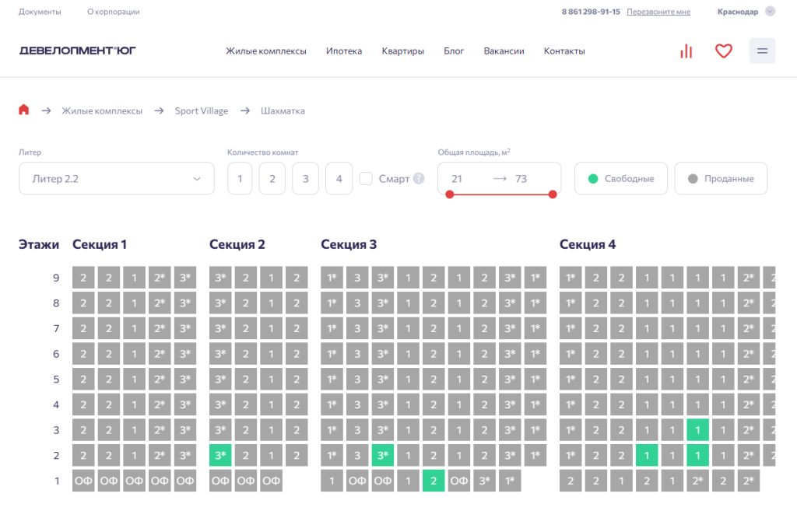Click 3* cell in Секция 3 floor 1

click(x=484, y=481)
